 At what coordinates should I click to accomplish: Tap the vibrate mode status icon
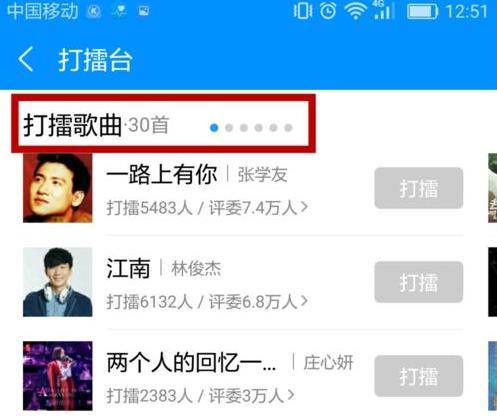tap(302, 11)
